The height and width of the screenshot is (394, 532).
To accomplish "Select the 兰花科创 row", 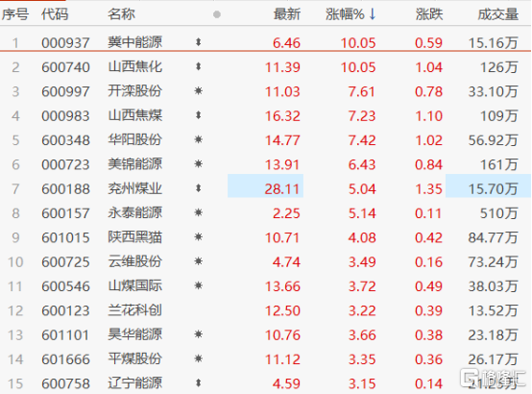I will 265,310.
